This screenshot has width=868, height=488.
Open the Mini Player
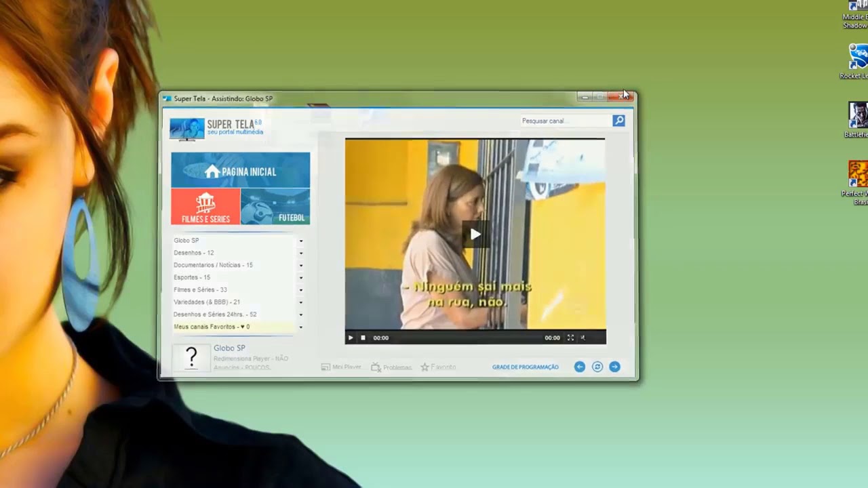[341, 367]
